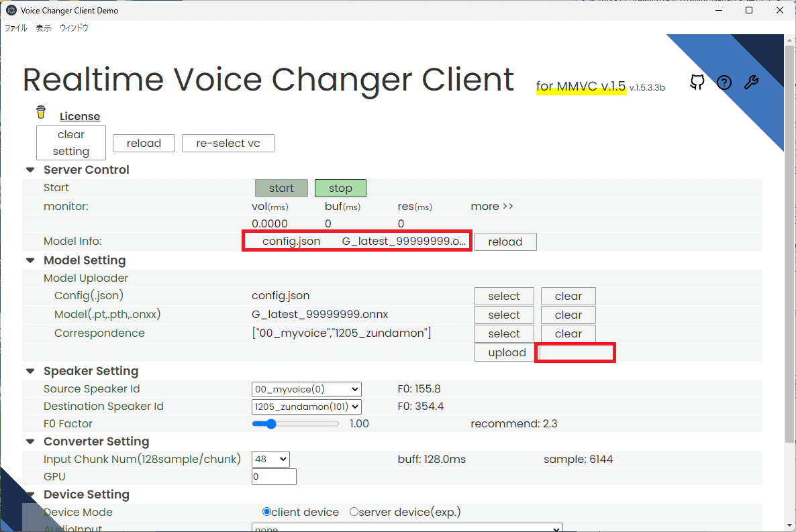Click the scrollbar down arrow
Viewport: 796px width, 532px height.
(x=789, y=525)
